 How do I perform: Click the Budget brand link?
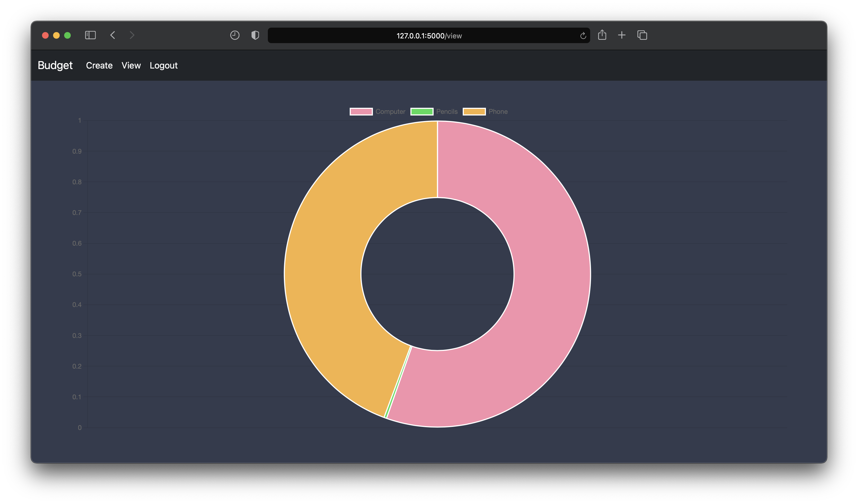click(55, 65)
